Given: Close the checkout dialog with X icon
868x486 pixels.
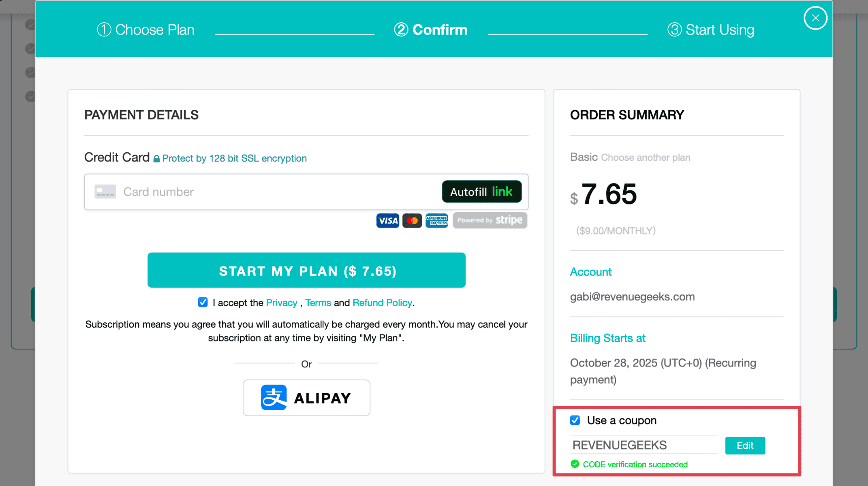Looking at the screenshot, I should coord(815,18).
